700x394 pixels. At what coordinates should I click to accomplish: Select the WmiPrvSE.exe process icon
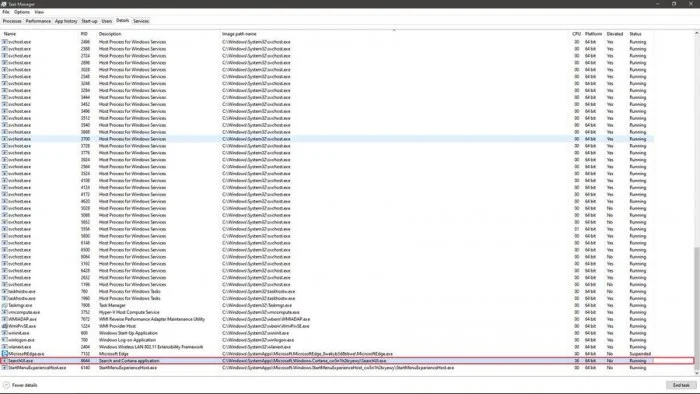point(5,326)
